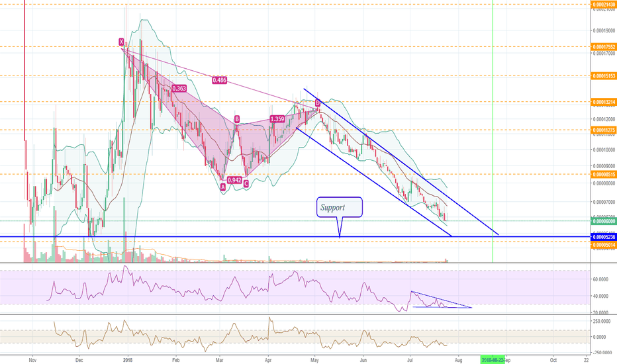617x364 pixels.
Task: Click the 60.0000 RSI axis value
Action: point(600,279)
